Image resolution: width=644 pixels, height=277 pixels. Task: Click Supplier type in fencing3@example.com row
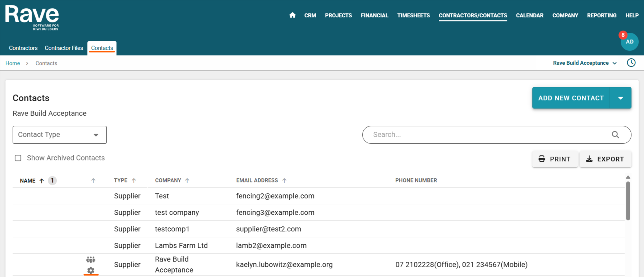coord(127,213)
